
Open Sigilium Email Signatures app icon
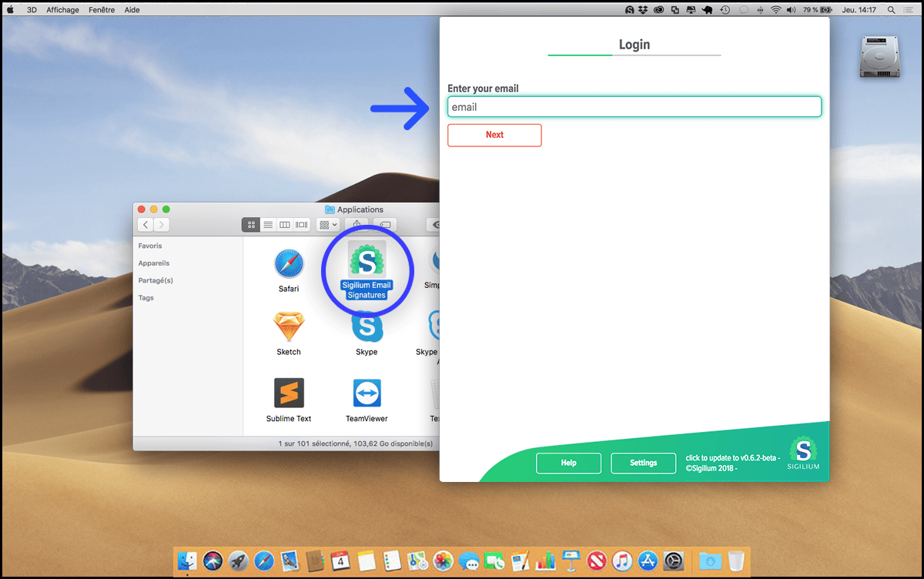(x=367, y=260)
